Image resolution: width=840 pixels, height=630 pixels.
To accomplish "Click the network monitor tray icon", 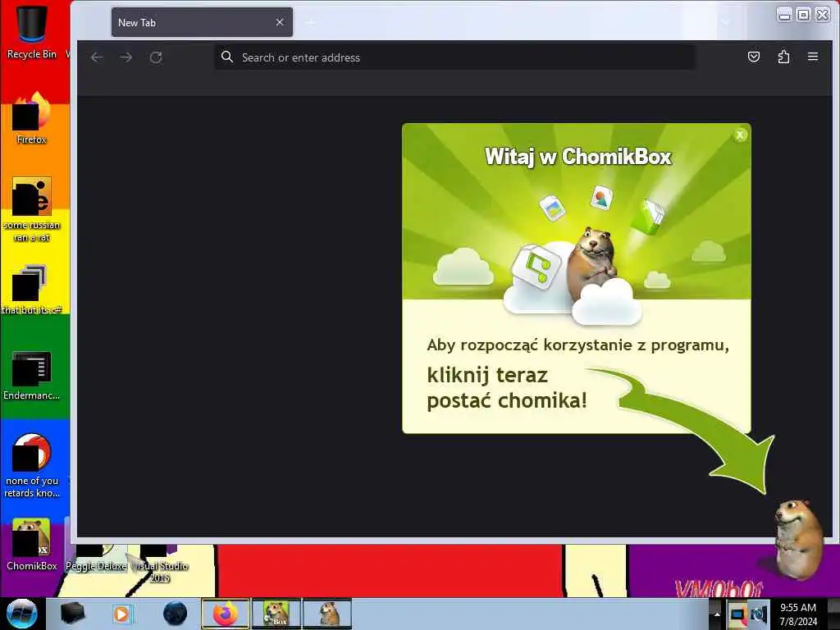I will pyautogui.click(x=737, y=614).
